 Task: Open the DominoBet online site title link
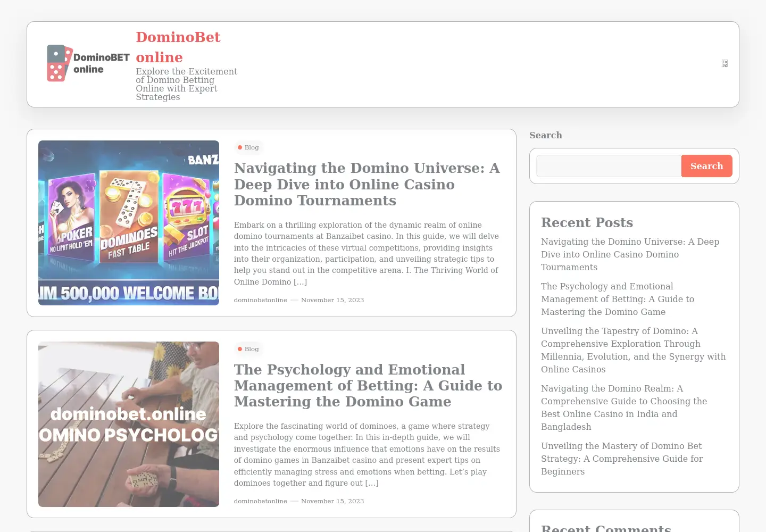click(x=178, y=47)
